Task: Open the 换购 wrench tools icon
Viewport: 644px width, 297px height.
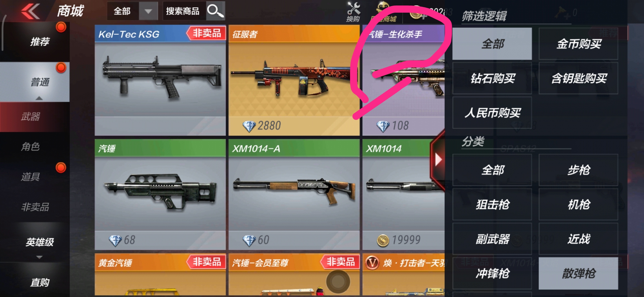Action: [353, 12]
